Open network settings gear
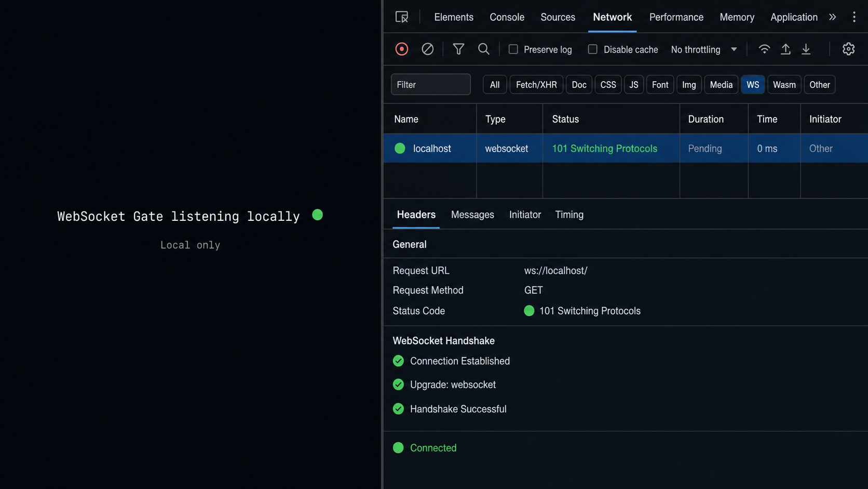Image resolution: width=868 pixels, height=489 pixels. coord(849,49)
